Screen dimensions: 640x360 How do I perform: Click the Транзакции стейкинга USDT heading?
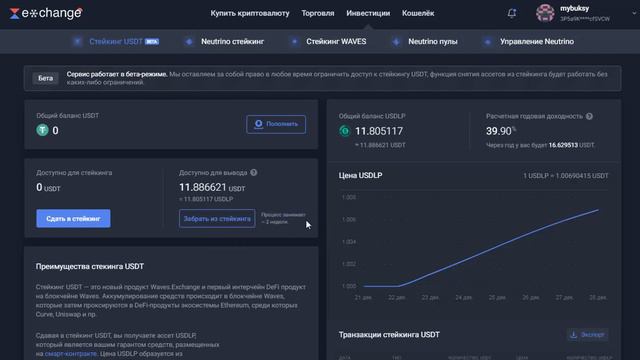coord(389,335)
